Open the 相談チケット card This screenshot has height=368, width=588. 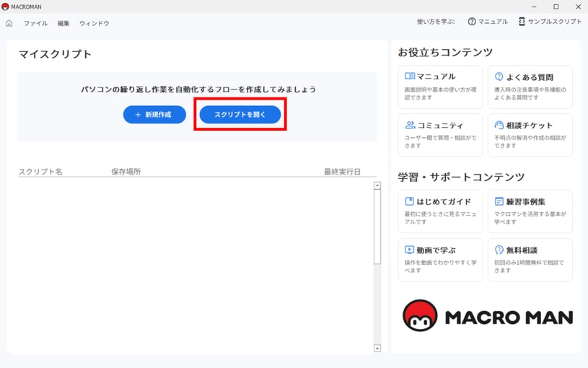coord(530,135)
